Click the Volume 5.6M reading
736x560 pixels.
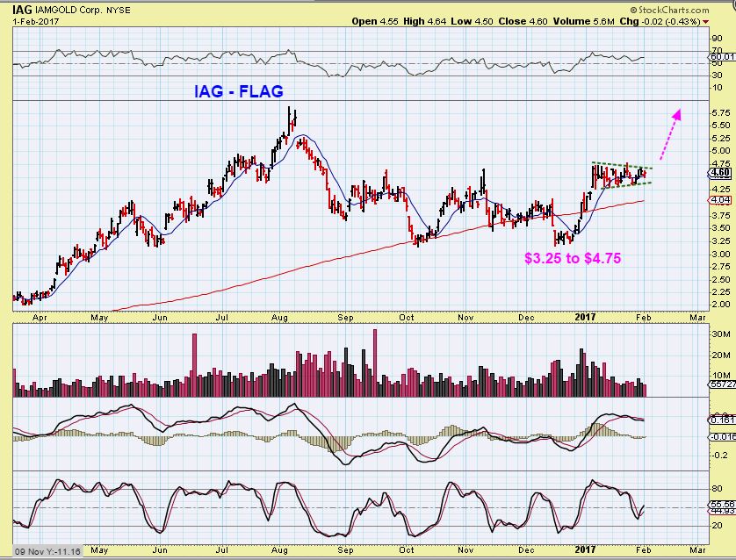pos(583,21)
